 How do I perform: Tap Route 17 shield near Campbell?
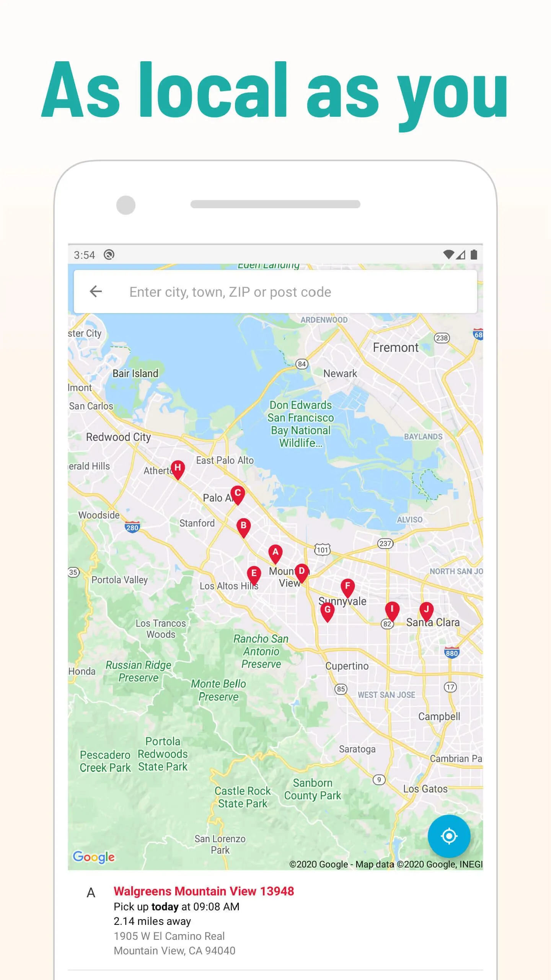450,687
